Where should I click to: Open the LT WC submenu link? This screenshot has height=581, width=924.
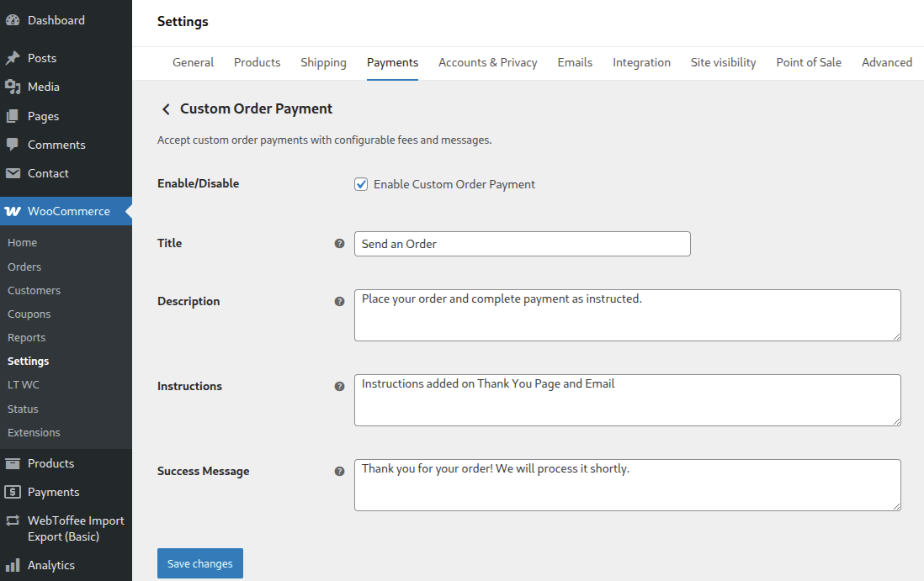coord(24,385)
